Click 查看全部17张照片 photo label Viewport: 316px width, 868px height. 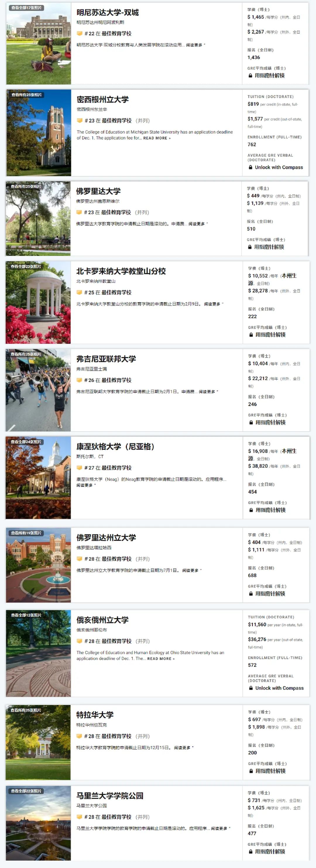[x=27, y=7]
